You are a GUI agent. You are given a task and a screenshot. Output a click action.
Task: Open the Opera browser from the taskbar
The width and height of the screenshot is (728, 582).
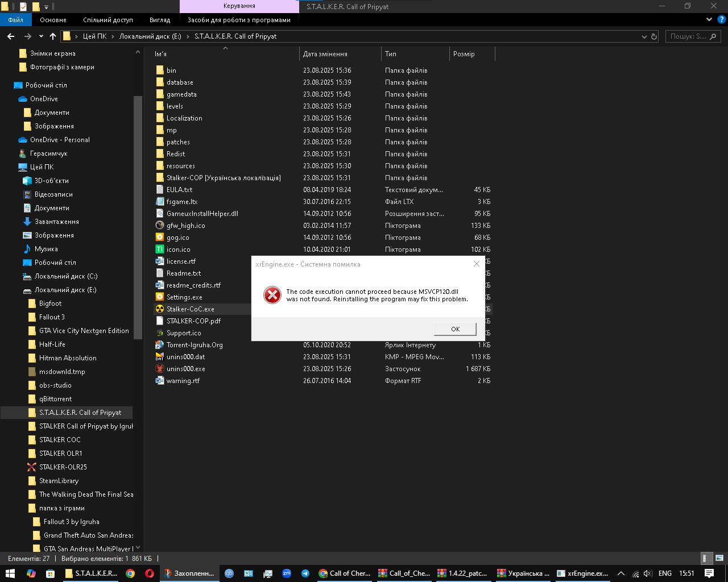click(x=149, y=573)
